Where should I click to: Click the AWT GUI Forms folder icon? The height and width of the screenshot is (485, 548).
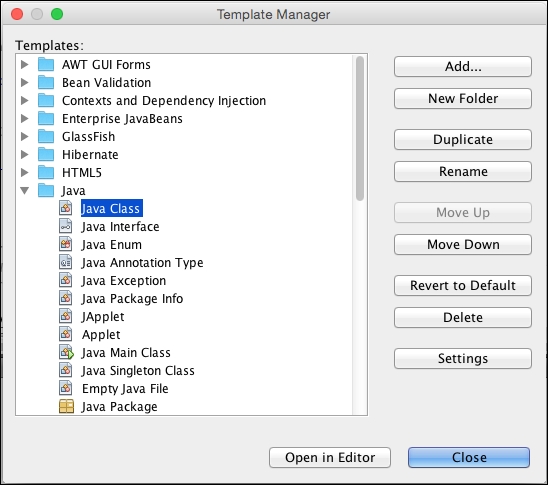46,64
